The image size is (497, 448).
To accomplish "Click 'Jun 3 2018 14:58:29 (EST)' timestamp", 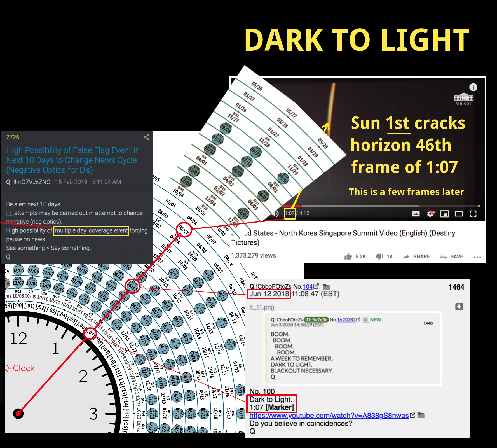I will point(297,325).
